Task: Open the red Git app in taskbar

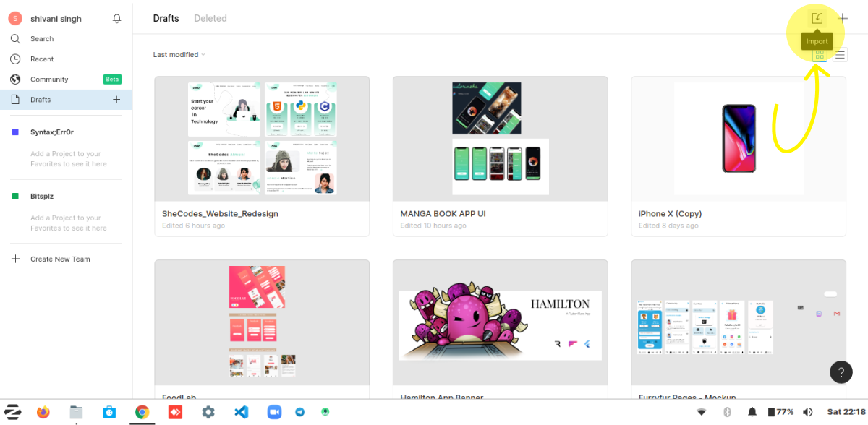Action: (175, 412)
